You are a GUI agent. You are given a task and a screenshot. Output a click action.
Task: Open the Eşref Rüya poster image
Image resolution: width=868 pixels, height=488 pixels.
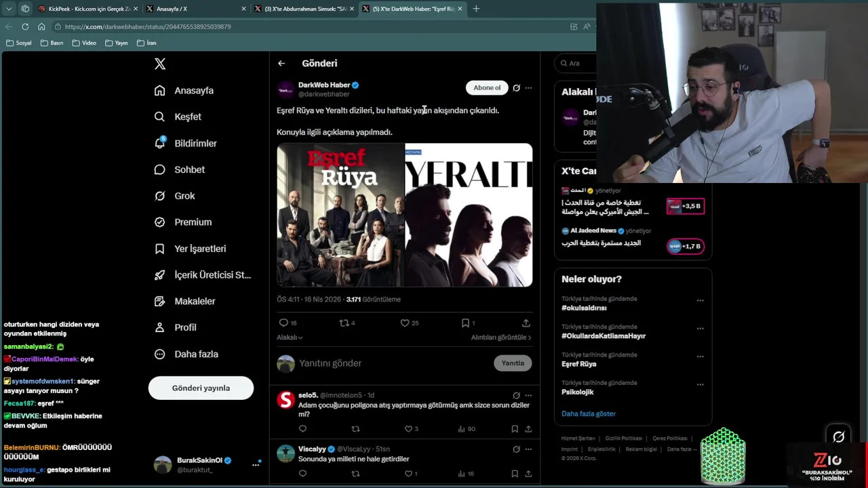click(340, 215)
